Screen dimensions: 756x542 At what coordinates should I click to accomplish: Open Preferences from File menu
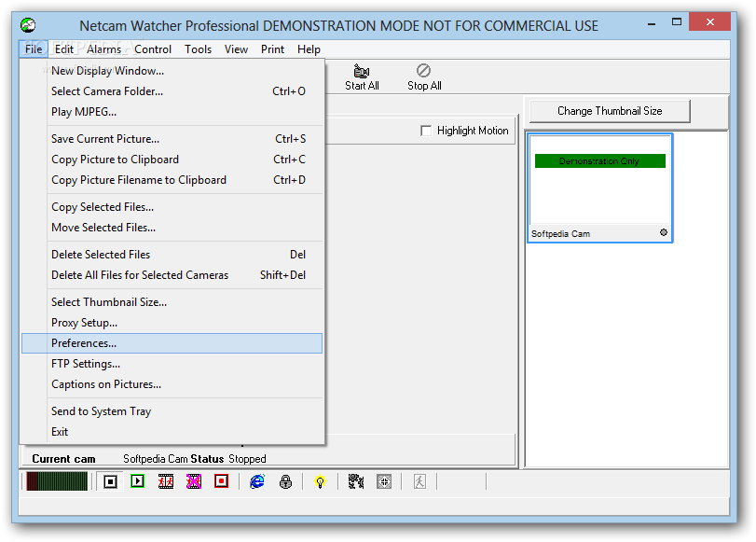[172, 343]
